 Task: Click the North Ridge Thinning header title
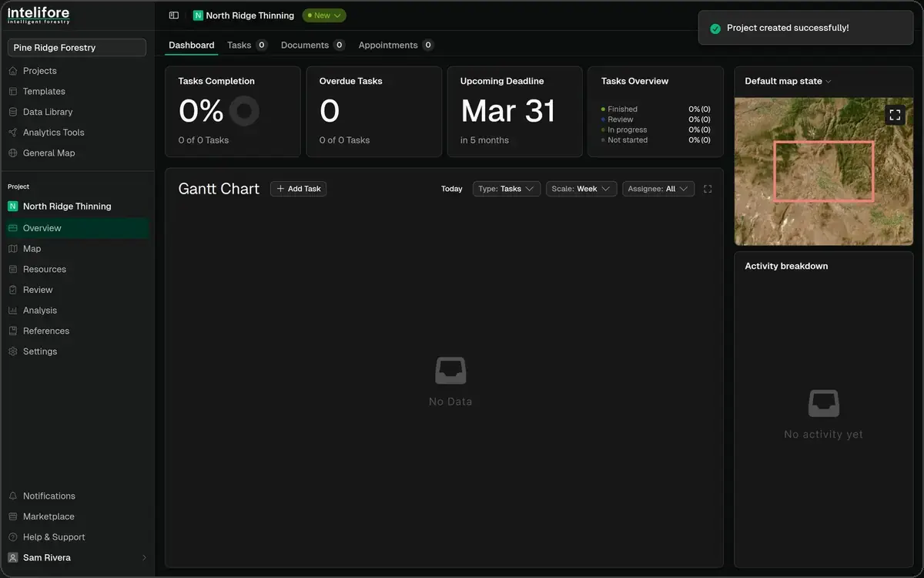point(250,15)
